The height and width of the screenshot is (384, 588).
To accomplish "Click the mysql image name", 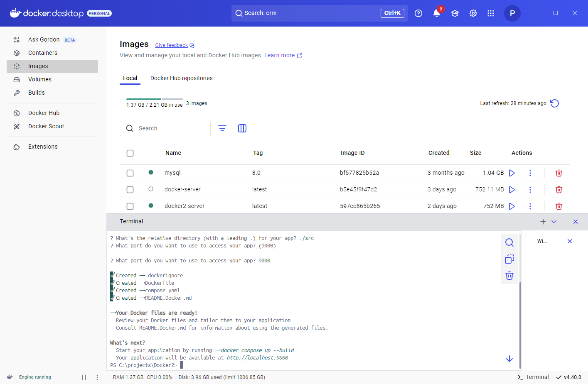I will [x=172, y=173].
